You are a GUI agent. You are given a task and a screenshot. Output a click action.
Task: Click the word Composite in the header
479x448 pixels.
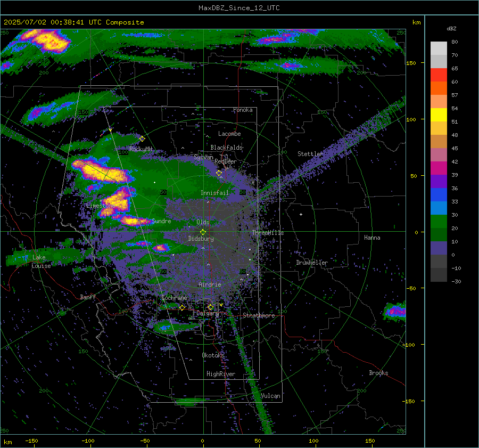point(125,22)
